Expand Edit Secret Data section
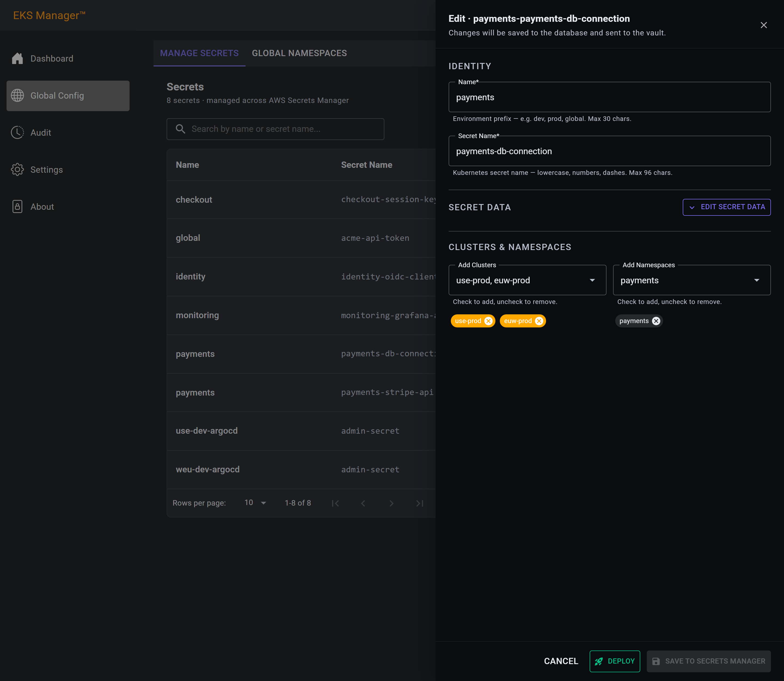784x681 pixels. click(x=726, y=207)
